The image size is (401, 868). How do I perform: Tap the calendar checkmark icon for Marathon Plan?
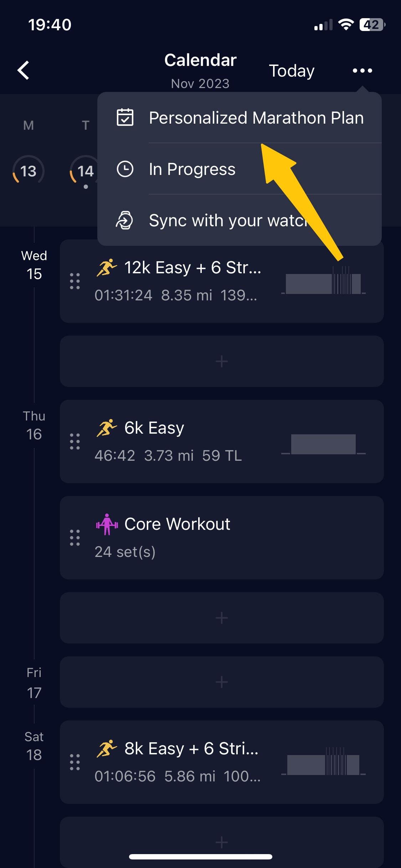[x=125, y=118]
